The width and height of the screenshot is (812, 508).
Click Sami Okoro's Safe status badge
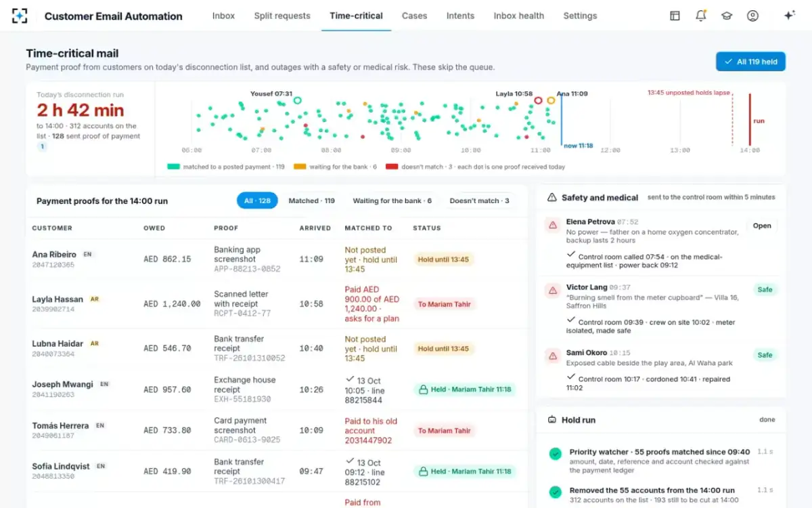(765, 355)
